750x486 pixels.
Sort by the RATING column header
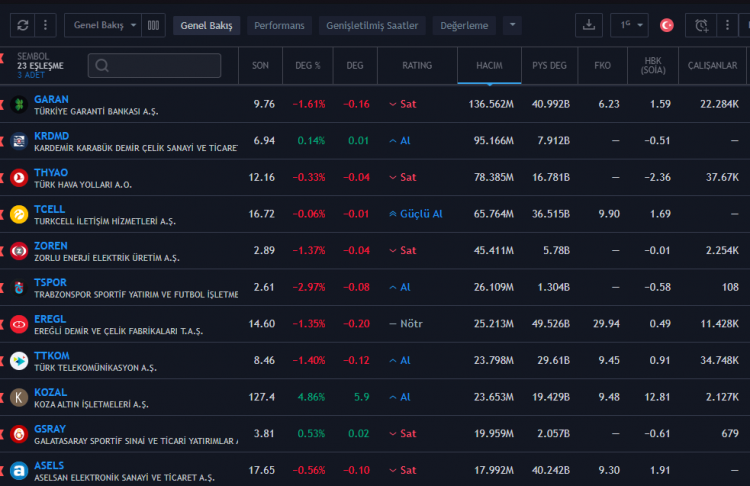[417, 66]
